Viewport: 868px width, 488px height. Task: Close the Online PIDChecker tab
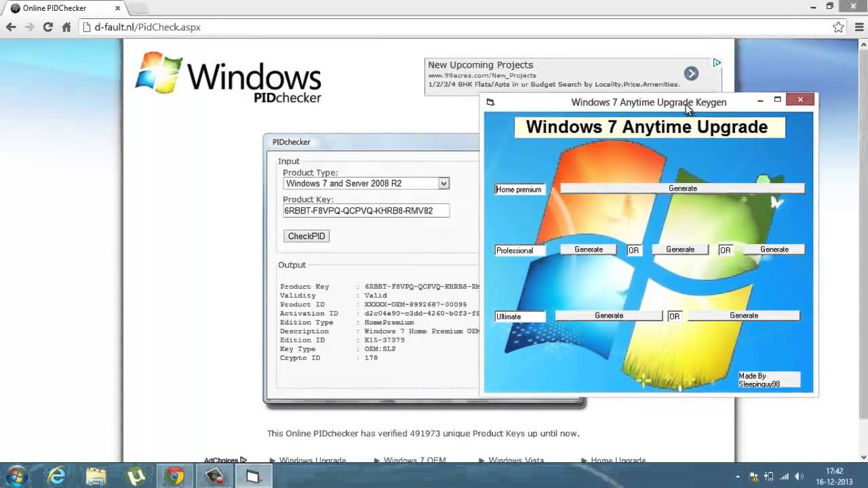[117, 8]
